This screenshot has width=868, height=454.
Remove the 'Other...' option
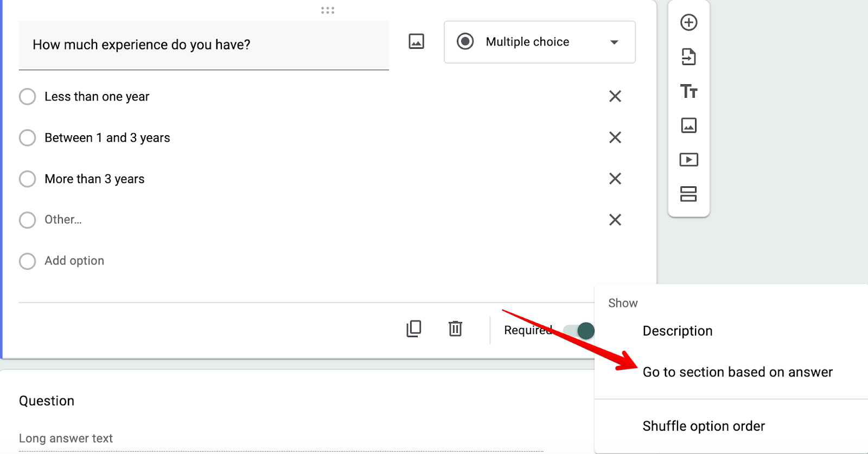(x=615, y=220)
